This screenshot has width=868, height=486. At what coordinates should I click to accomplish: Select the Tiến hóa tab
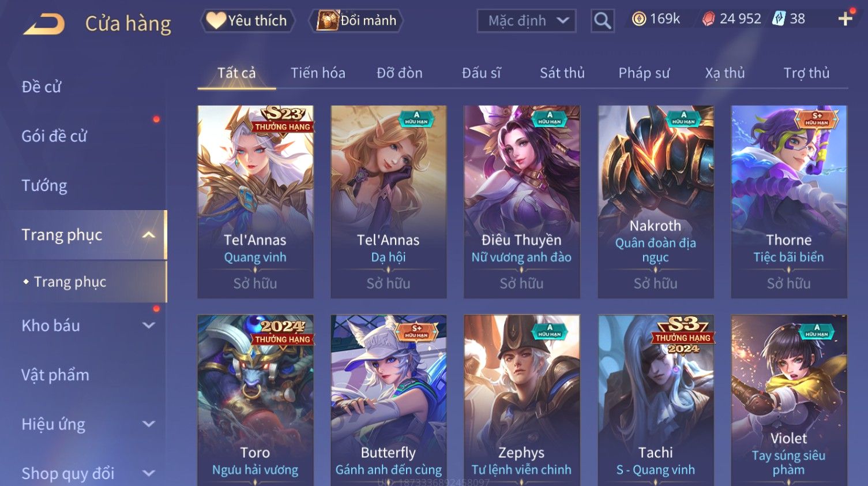point(318,73)
